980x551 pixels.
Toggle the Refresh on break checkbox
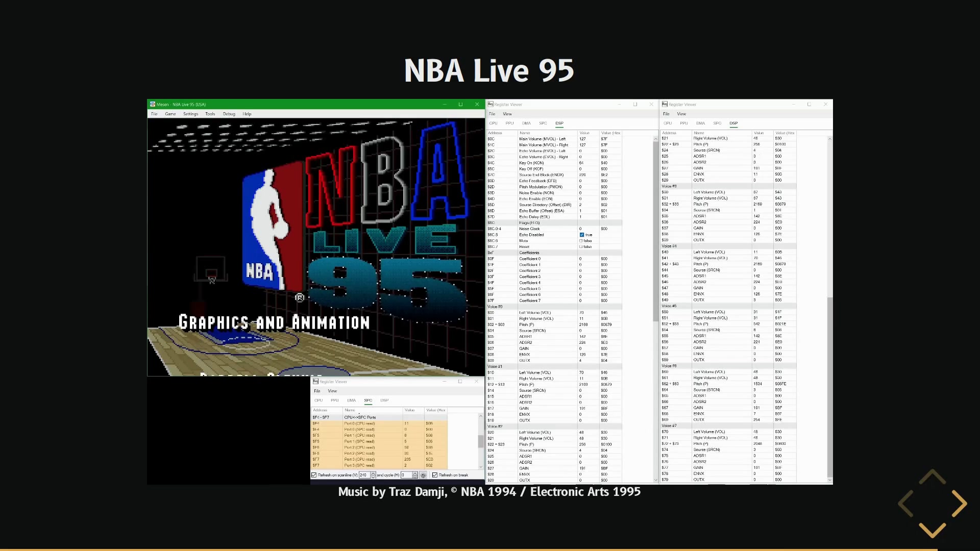click(435, 475)
